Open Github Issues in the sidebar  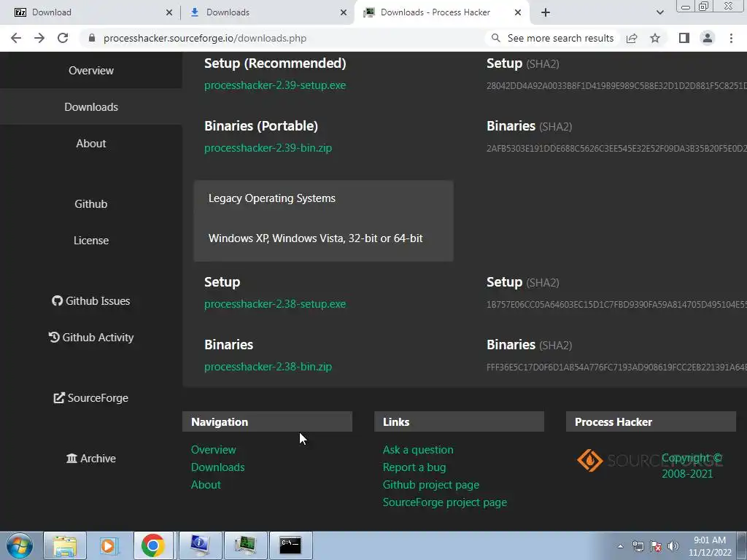tap(91, 301)
